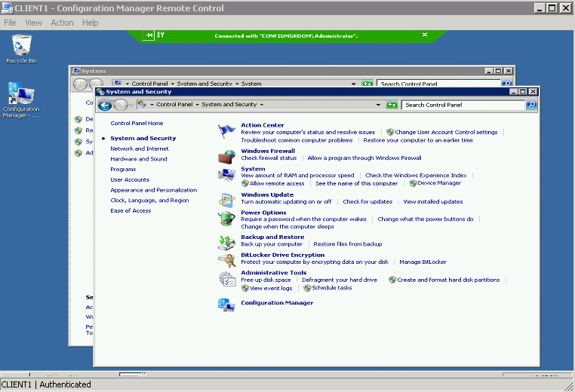
Task: Expand the recent pages arrow beside forward button
Action: click(131, 106)
